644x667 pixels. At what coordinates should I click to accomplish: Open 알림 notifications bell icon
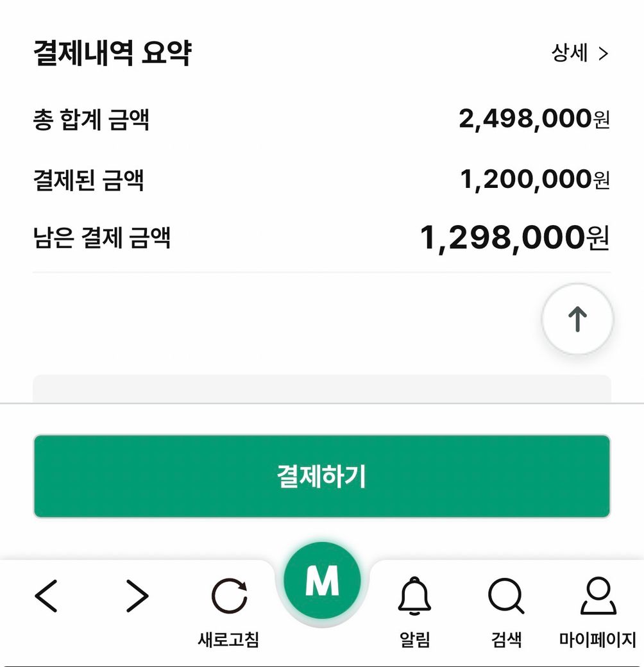click(x=414, y=596)
